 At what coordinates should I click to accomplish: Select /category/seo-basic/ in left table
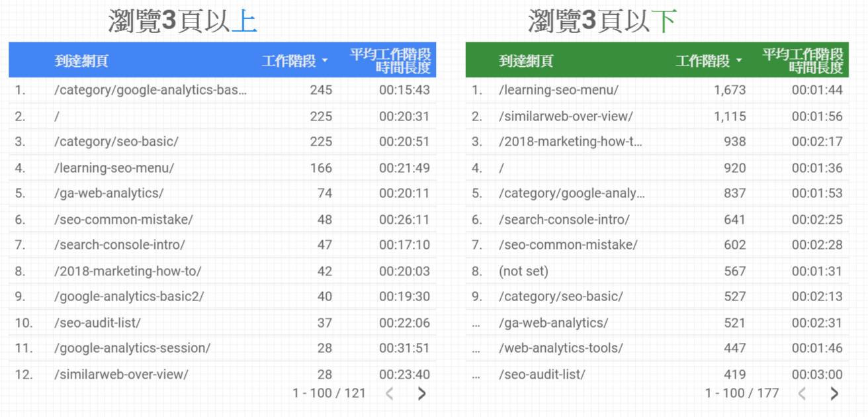116,142
